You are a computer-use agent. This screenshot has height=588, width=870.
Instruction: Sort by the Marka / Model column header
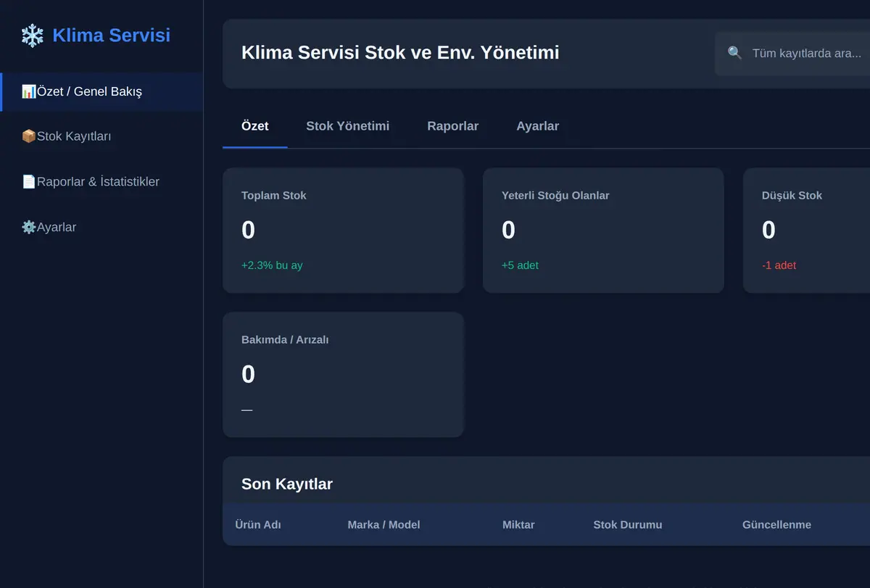384,525
